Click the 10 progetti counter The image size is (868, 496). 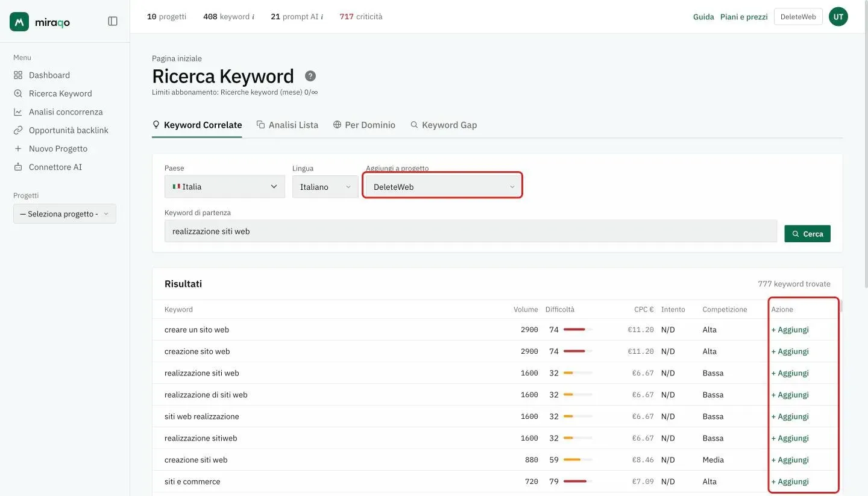click(166, 17)
